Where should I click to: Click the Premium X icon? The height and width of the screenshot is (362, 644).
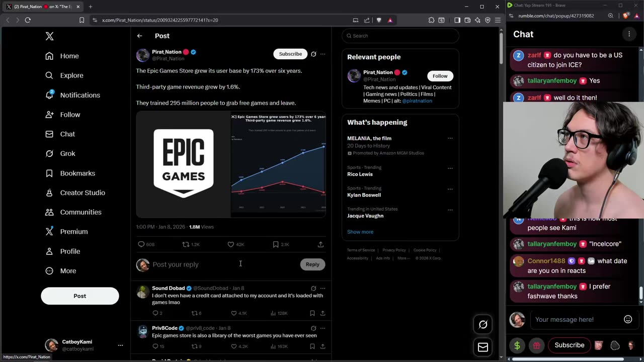pyautogui.click(x=49, y=232)
